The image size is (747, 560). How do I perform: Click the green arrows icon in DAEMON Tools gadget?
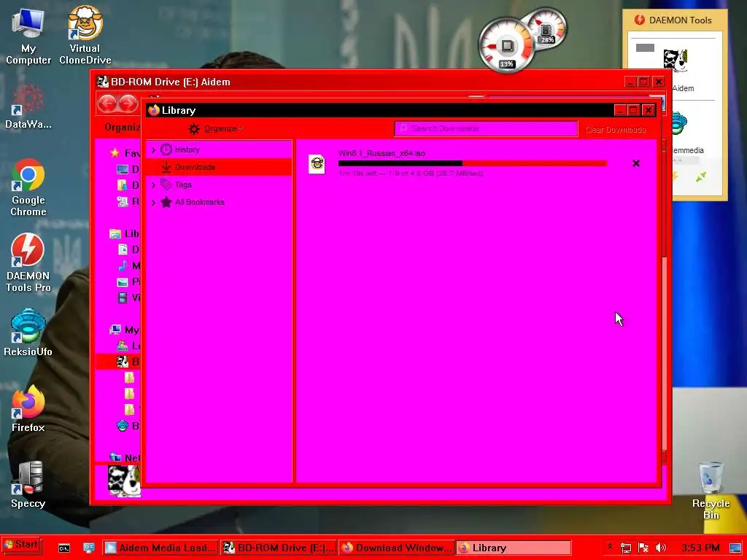tap(700, 177)
